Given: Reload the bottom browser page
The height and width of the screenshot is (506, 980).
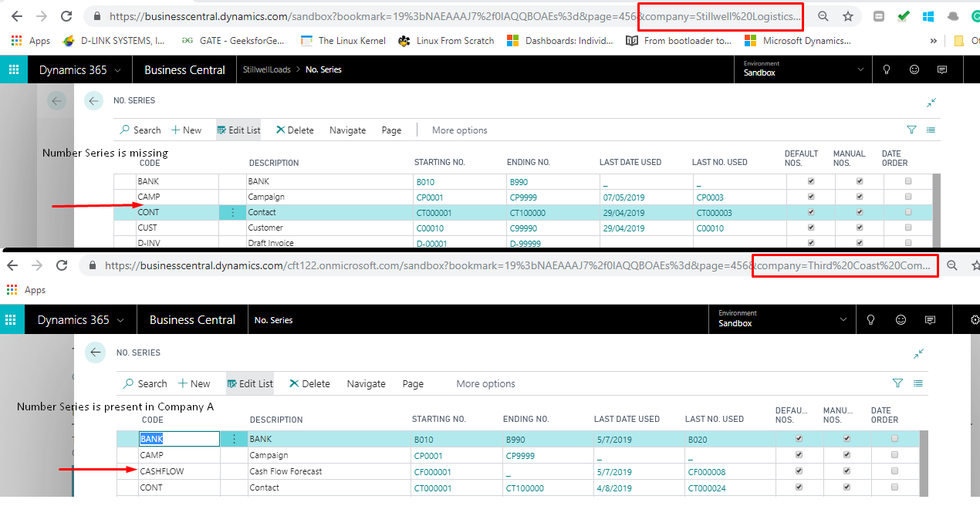Looking at the screenshot, I should tap(62, 265).
